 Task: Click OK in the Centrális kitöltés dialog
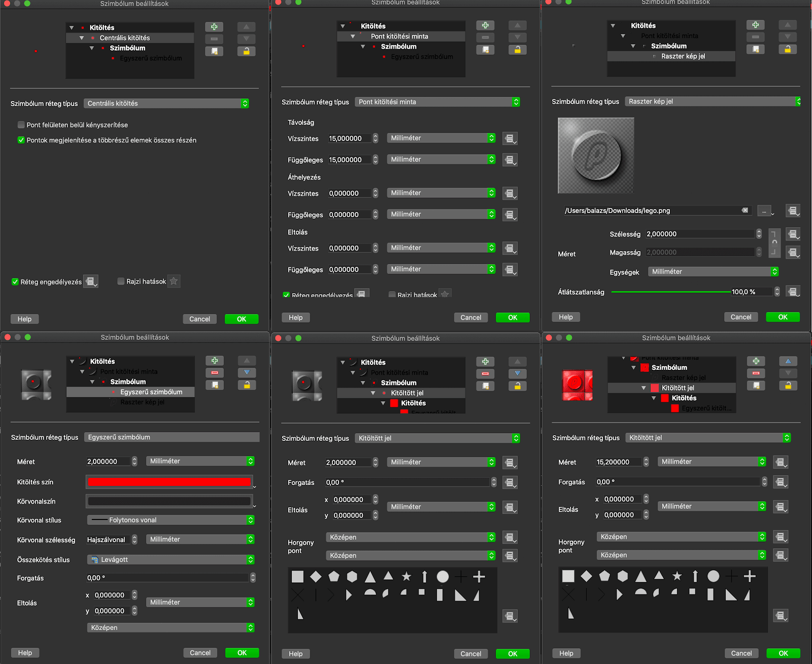[x=242, y=319]
